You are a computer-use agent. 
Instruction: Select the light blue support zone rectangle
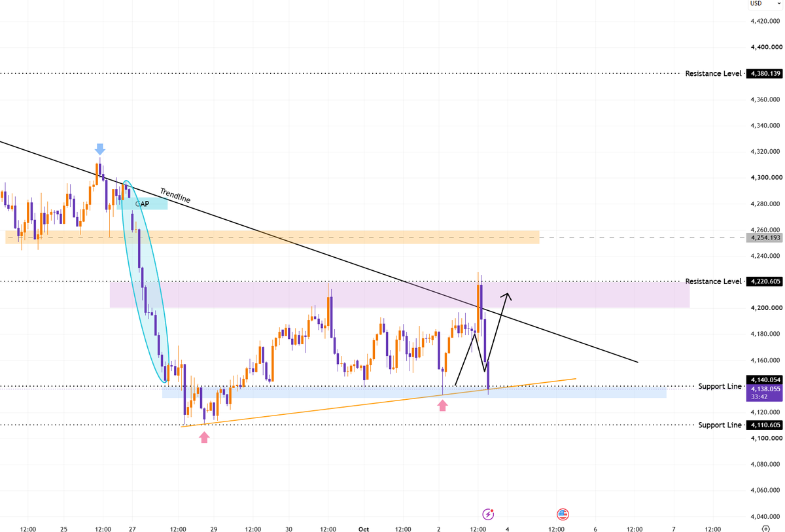(414, 392)
